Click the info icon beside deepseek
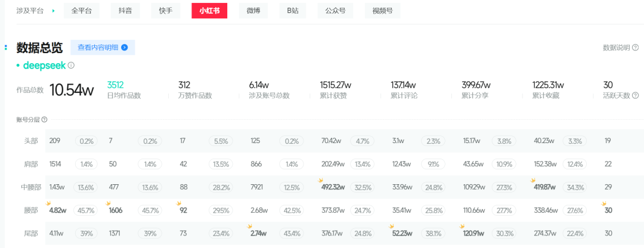Screen dimensions: 644x248 [71, 66]
